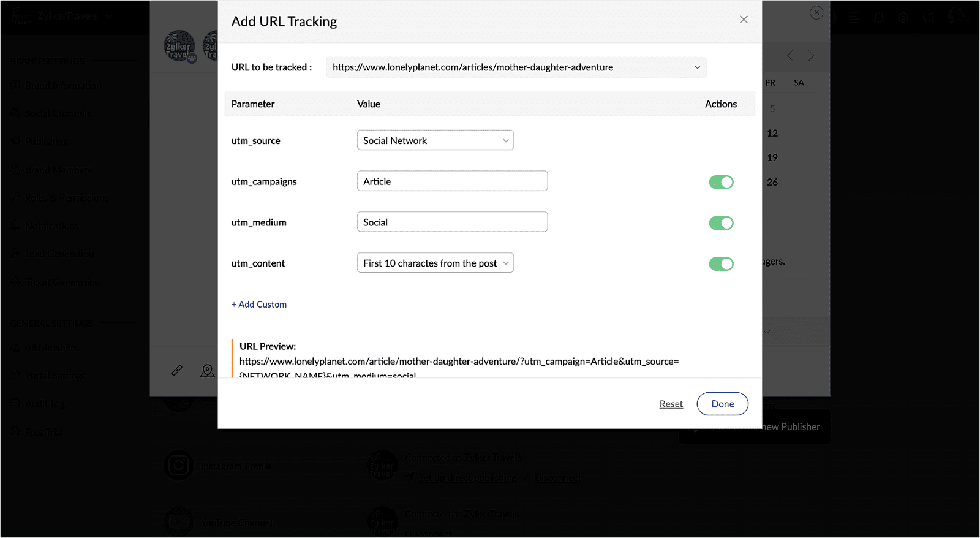980x538 pixels.
Task: Click the Value column header
Action: coord(369,104)
